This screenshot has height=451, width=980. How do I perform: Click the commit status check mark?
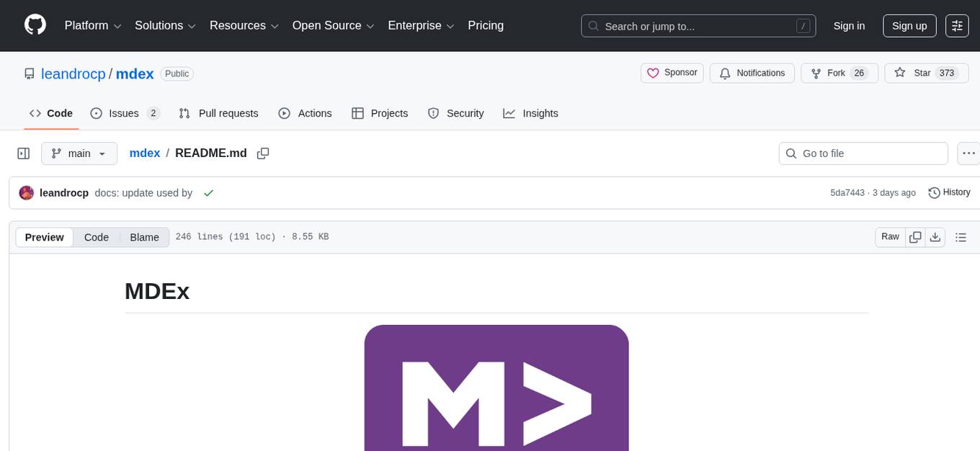click(x=209, y=193)
